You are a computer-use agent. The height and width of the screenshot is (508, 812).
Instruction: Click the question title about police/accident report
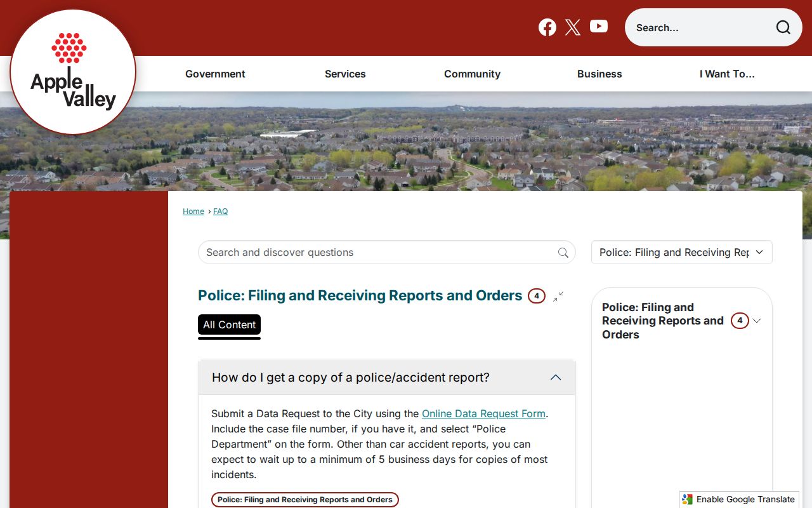click(x=351, y=377)
